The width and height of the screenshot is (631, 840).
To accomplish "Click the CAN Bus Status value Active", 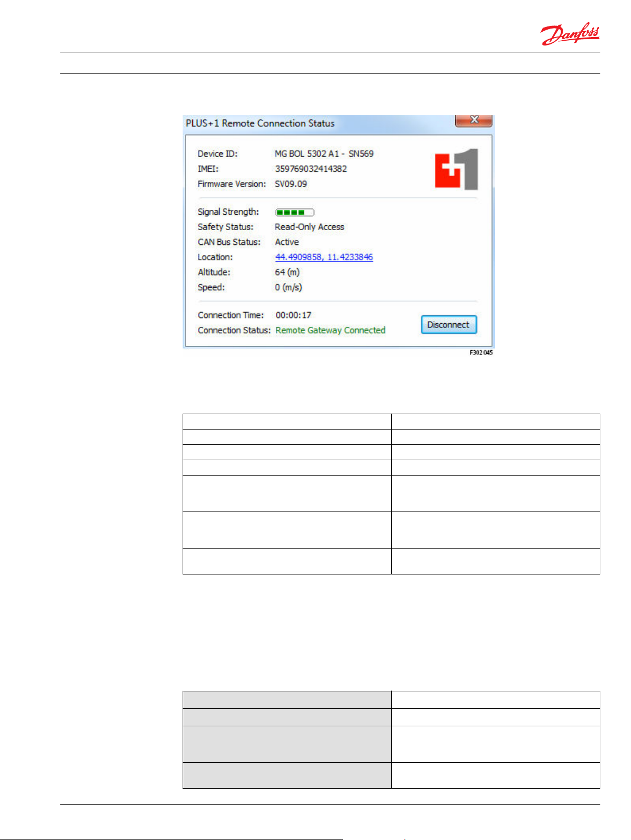I will click(x=287, y=242).
